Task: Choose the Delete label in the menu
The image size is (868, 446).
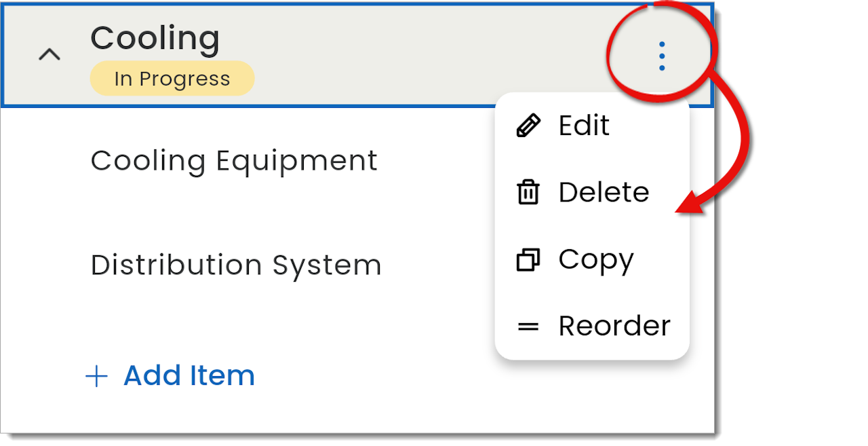Action: pyautogui.click(x=604, y=193)
